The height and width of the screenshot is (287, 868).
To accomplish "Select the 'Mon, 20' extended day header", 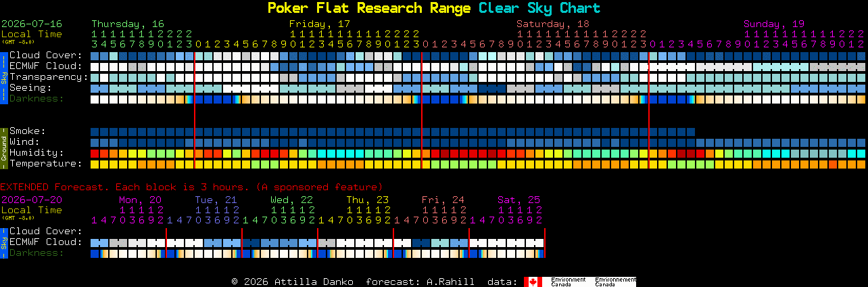I will pos(140,200).
